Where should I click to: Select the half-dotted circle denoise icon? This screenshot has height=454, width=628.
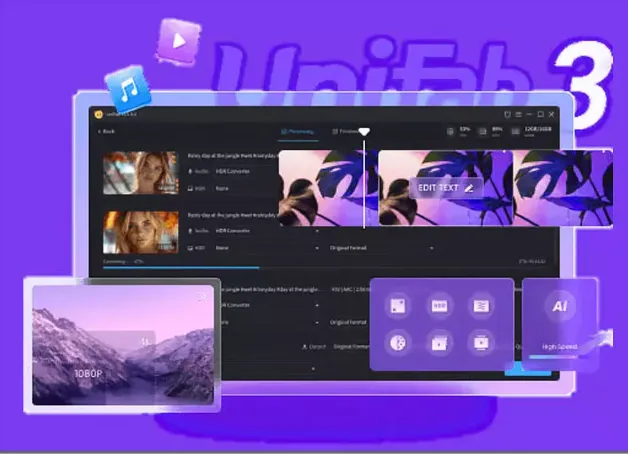[x=398, y=343]
